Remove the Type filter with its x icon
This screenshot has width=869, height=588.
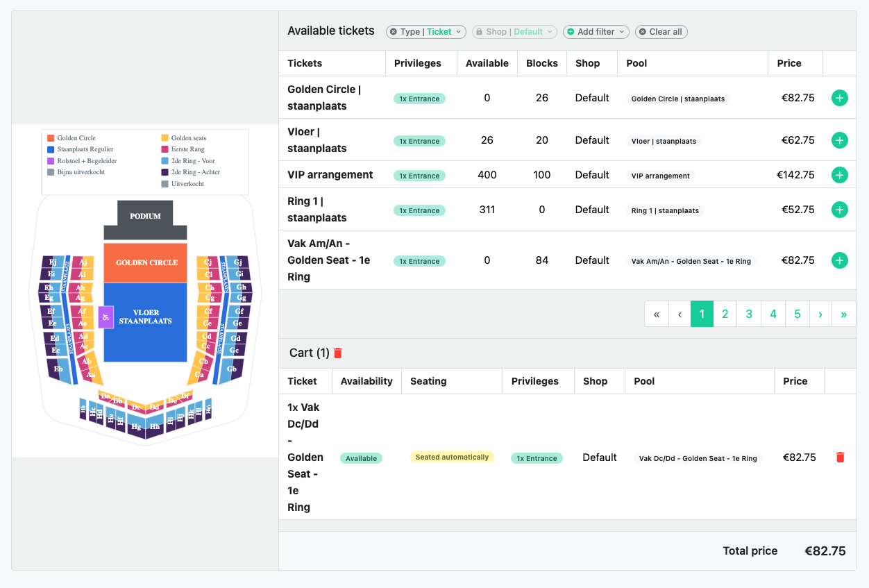point(394,32)
